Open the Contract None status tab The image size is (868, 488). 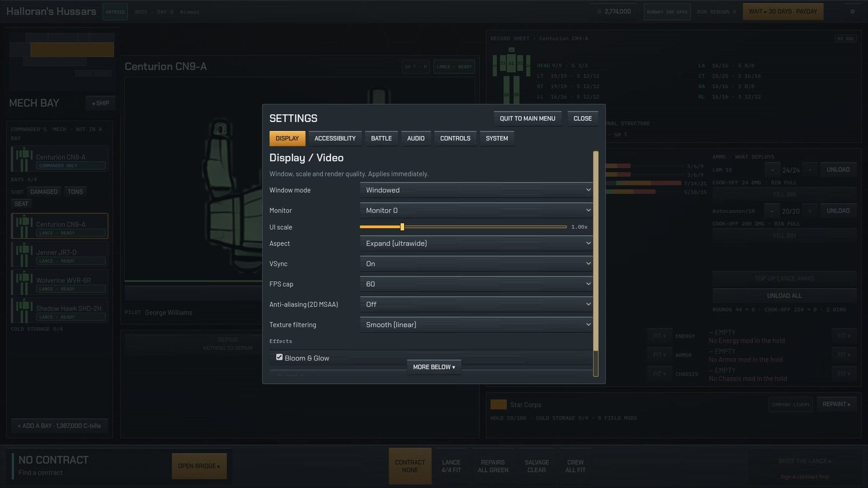click(410, 466)
